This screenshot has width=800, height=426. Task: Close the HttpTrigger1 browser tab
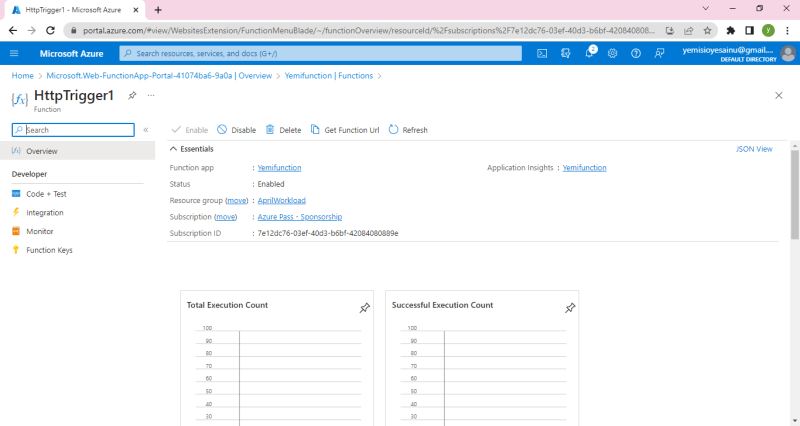click(136, 10)
